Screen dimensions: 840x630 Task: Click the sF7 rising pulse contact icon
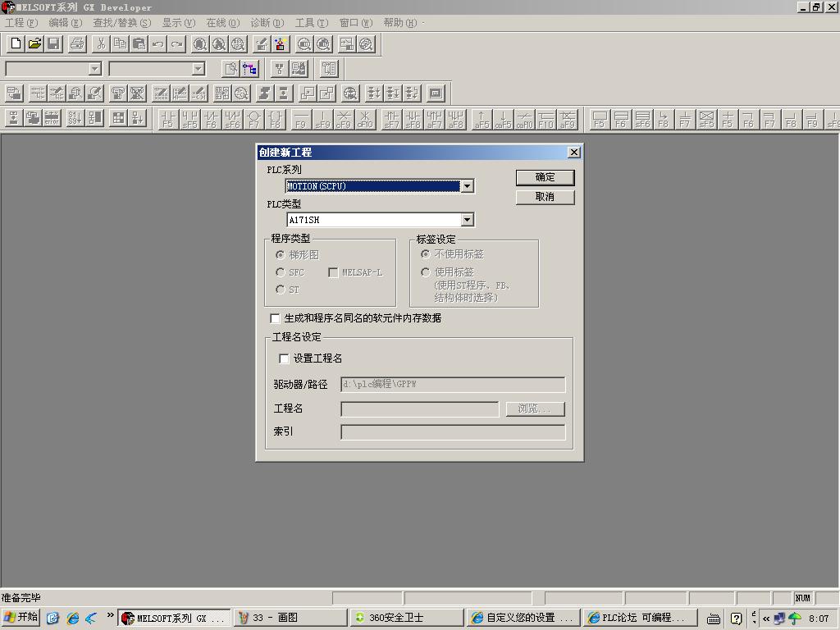click(391, 119)
